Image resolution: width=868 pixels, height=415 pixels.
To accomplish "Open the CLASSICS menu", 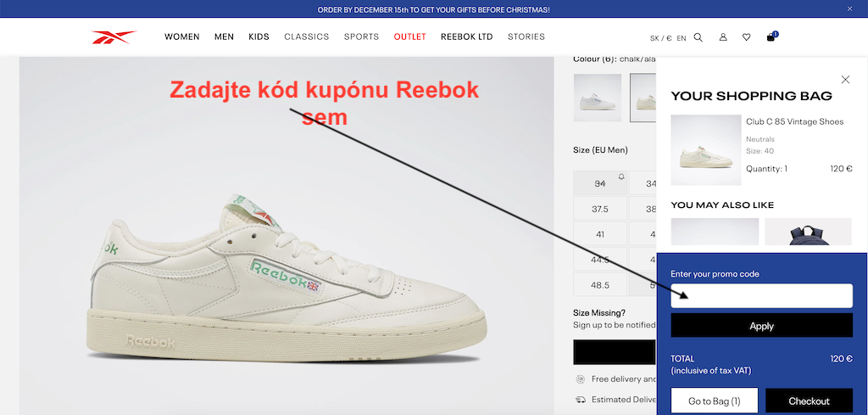I will [x=307, y=36].
